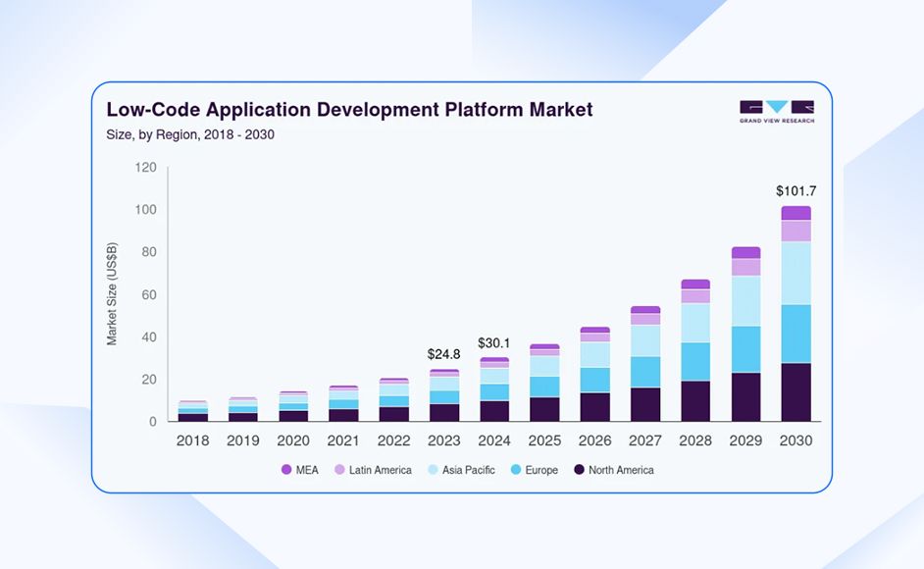The image size is (924, 569).
Task: Click the Grand View Research logo
Action: click(776, 111)
